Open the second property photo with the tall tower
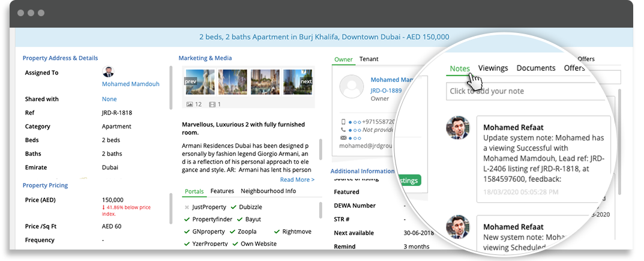The image size is (644, 261). pyautogui.click(x=232, y=82)
